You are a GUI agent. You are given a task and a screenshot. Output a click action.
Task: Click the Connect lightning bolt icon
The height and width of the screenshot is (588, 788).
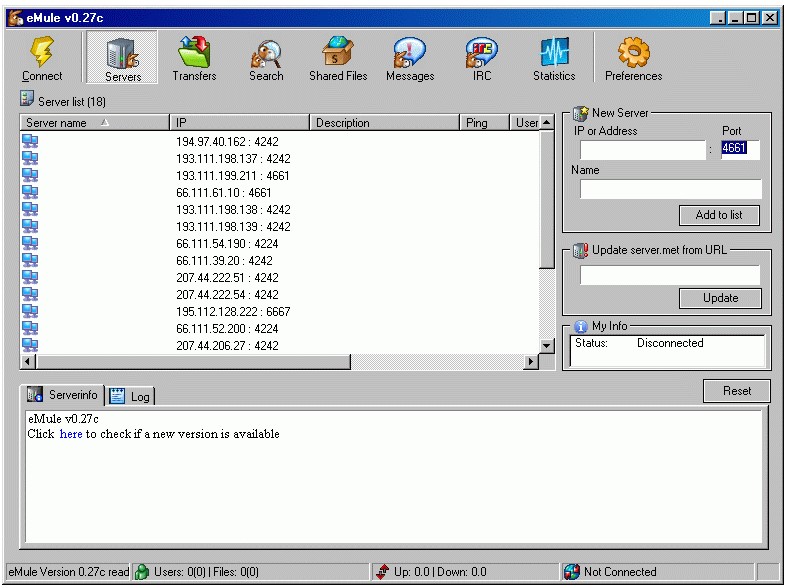point(42,51)
